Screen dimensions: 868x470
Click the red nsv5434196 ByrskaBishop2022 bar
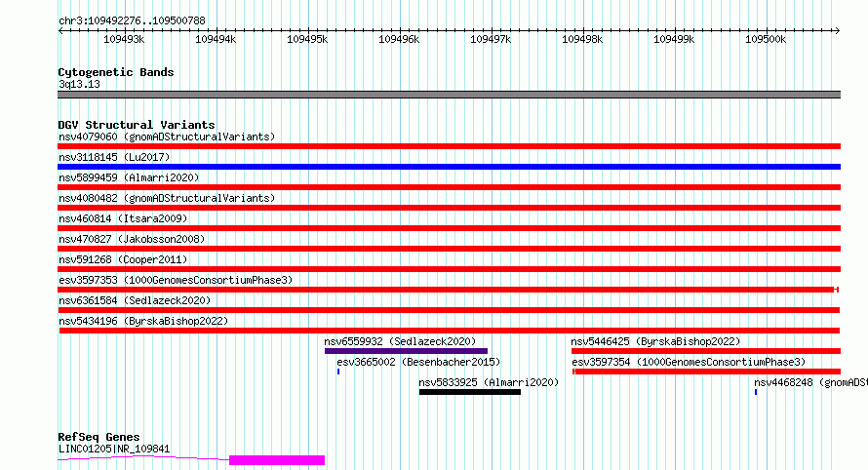(x=450, y=331)
